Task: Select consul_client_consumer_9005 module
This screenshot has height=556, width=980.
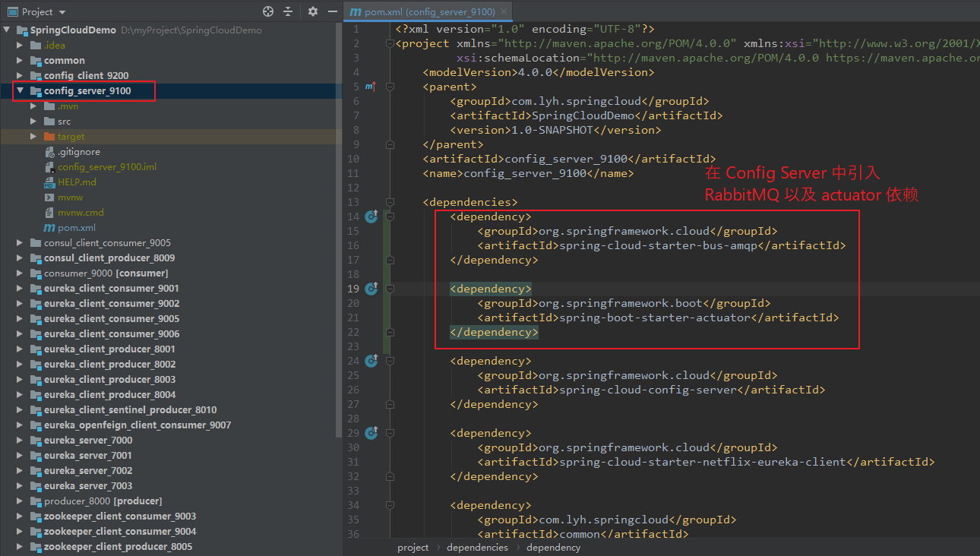Action: [107, 243]
